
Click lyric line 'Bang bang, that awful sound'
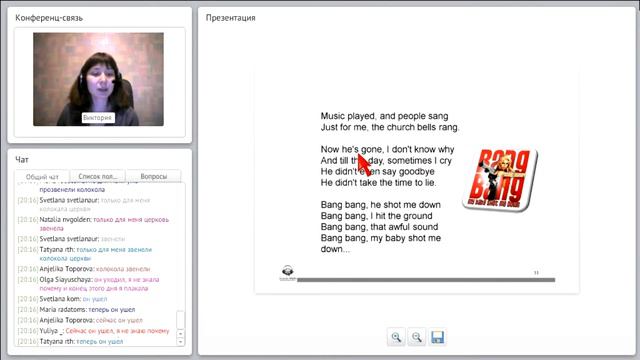coord(380,227)
